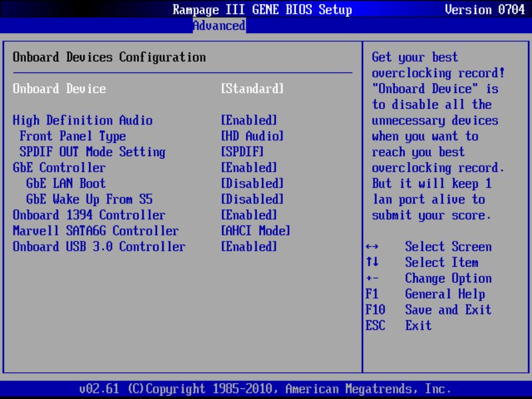
Task: Click the Rampage III GENE BIOS Setup title
Action: [262, 9]
